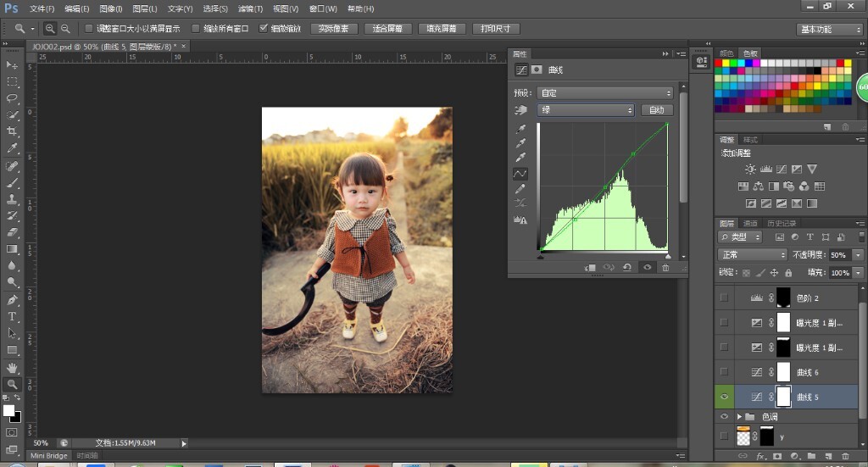The width and height of the screenshot is (868, 467).
Task: Select the Gradient tool
Action: tap(12, 249)
